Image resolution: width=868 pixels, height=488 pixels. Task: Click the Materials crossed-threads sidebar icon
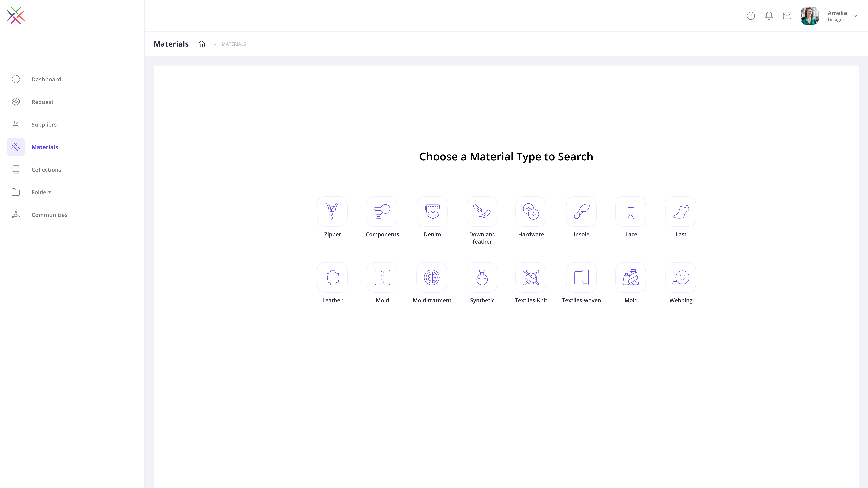pos(16,147)
